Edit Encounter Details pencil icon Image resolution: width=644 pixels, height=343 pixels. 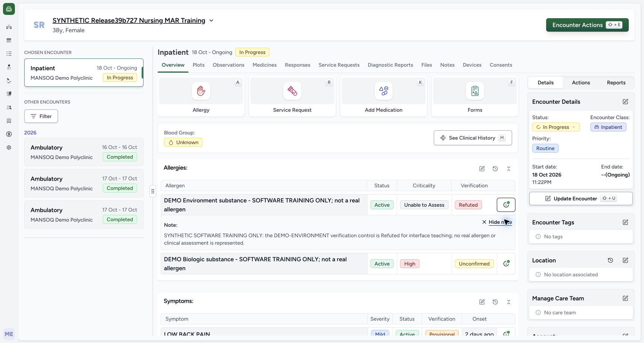click(x=625, y=102)
